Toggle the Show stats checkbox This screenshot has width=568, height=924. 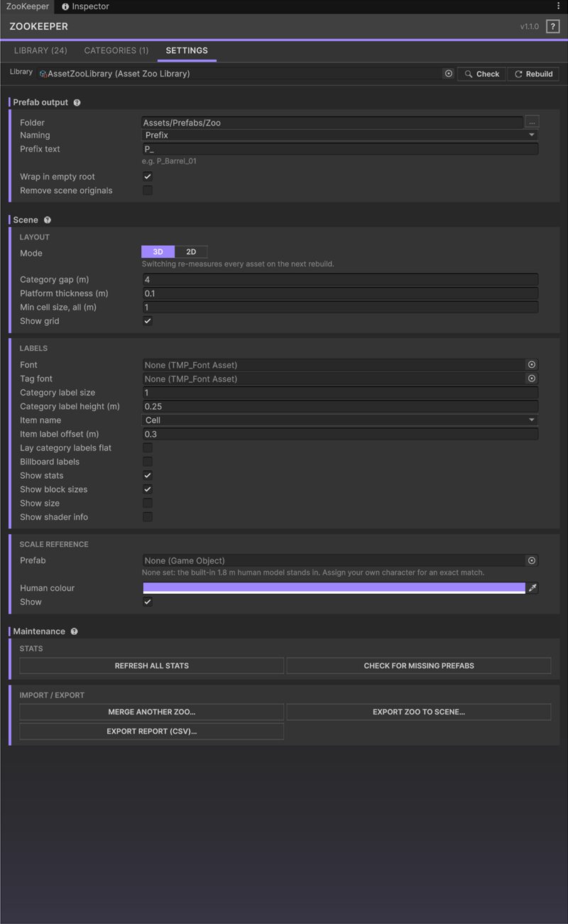click(148, 476)
